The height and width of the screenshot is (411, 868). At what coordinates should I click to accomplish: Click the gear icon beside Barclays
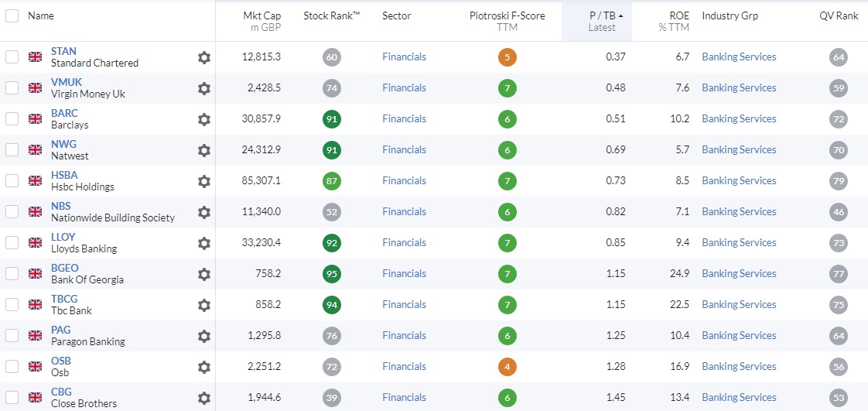click(x=204, y=119)
